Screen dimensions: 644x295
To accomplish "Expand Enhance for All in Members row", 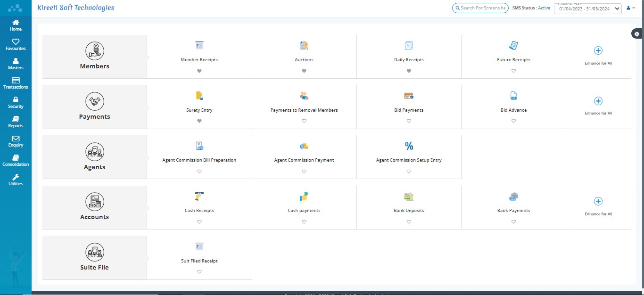I will (598, 51).
